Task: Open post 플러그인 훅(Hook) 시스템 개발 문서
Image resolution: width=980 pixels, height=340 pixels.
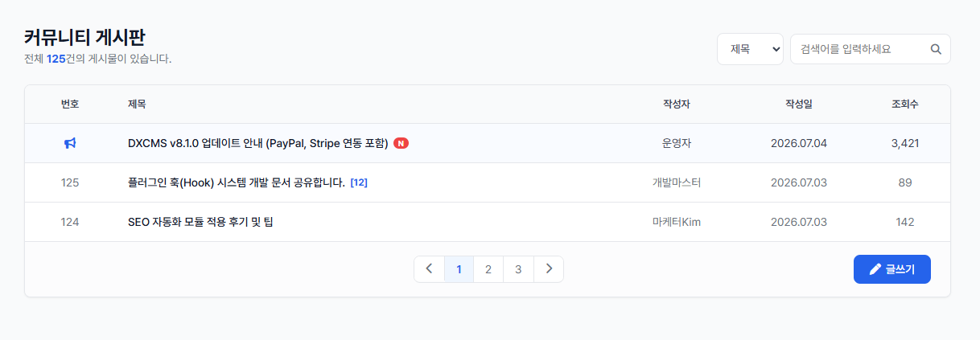Action: [x=237, y=182]
